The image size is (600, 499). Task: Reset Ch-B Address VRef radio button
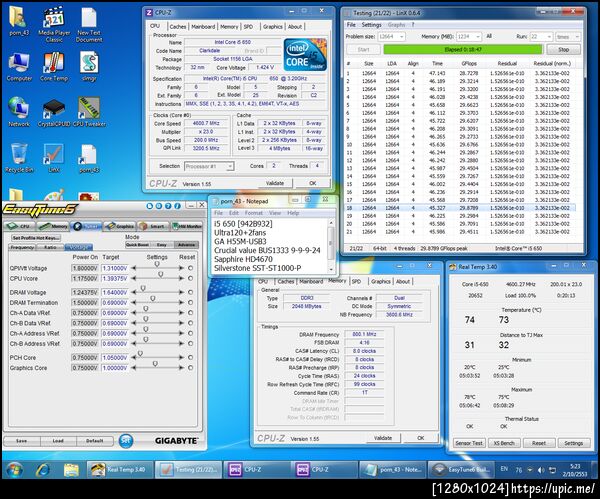tap(191, 344)
